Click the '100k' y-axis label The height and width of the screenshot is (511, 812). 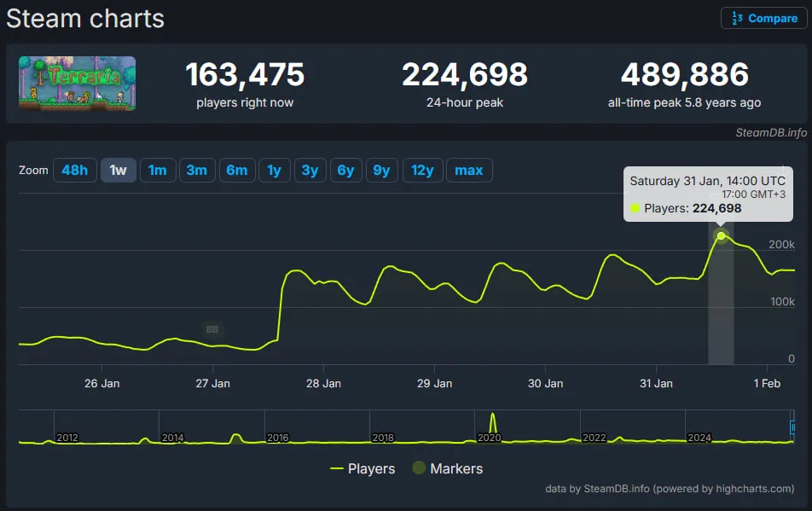tap(782, 302)
